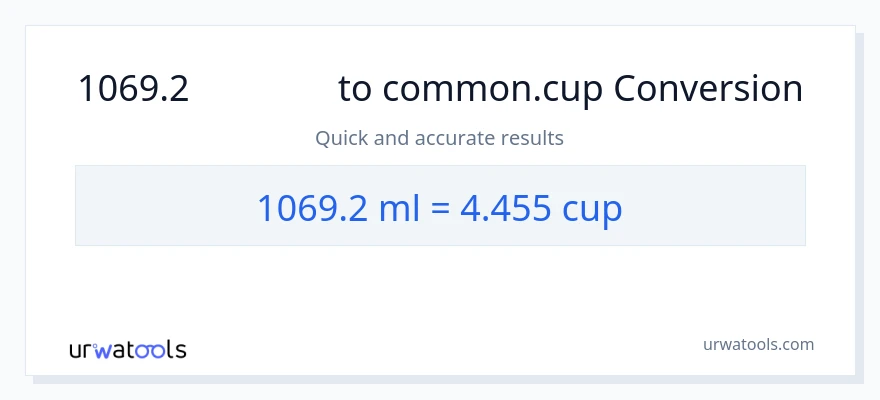The image size is (880, 400).
Task: Click the word 'Conversion' in the title
Action: 708,90
